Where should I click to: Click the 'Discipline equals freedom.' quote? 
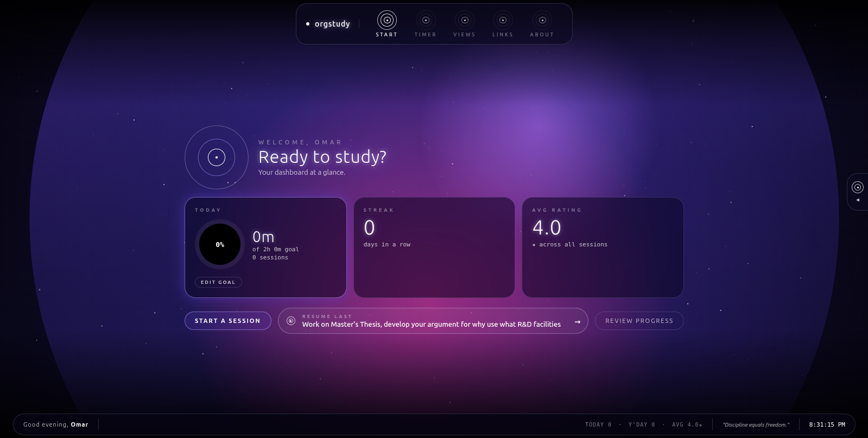756,424
